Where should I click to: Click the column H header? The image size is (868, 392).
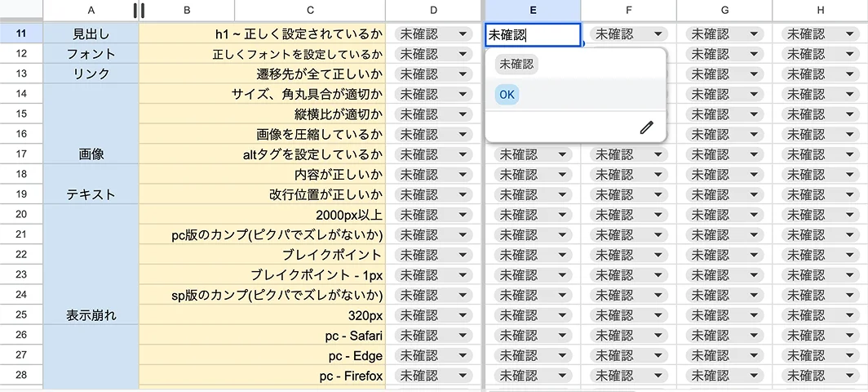click(x=819, y=10)
